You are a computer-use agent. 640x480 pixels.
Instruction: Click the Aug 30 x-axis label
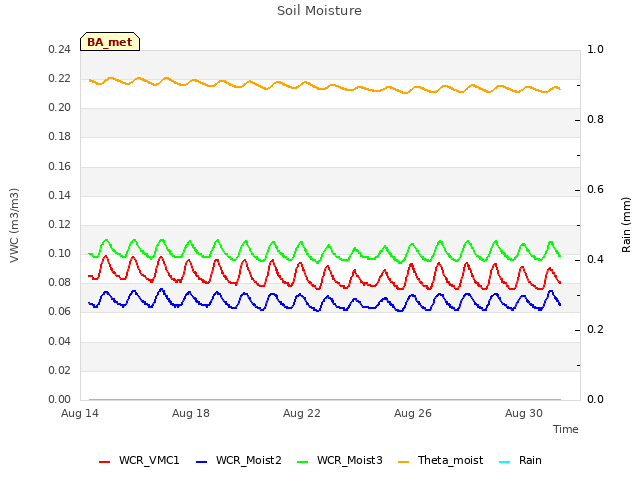coord(524,413)
